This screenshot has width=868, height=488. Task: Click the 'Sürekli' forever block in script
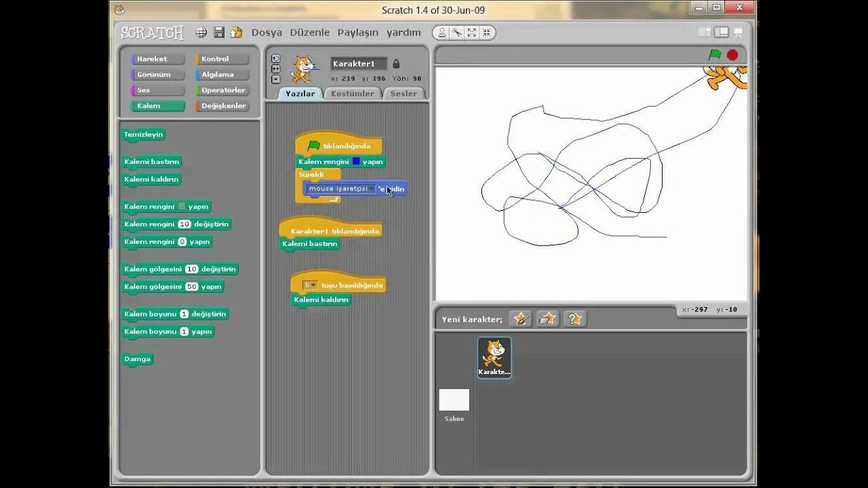[x=312, y=174]
